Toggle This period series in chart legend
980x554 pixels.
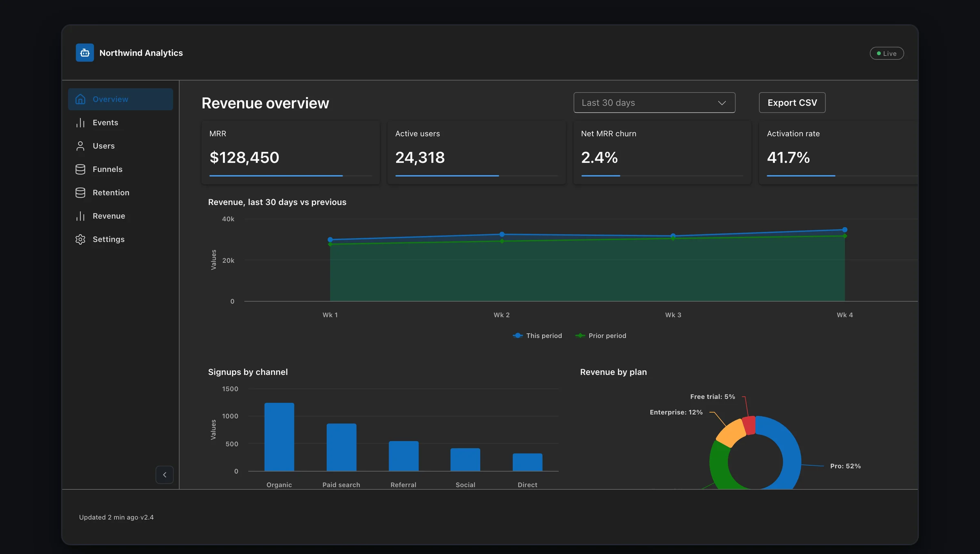pos(537,335)
